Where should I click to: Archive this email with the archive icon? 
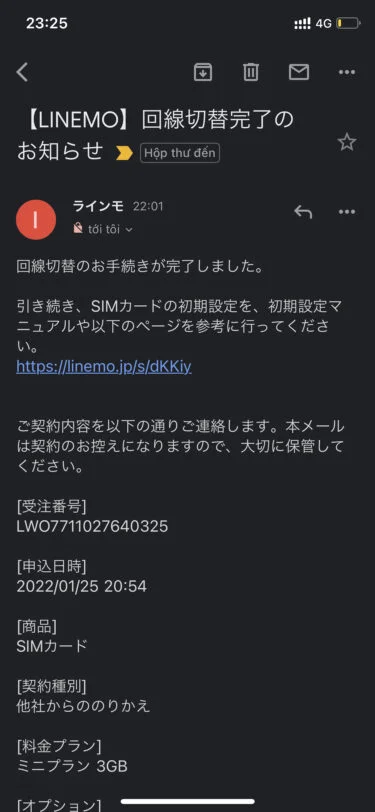(203, 72)
